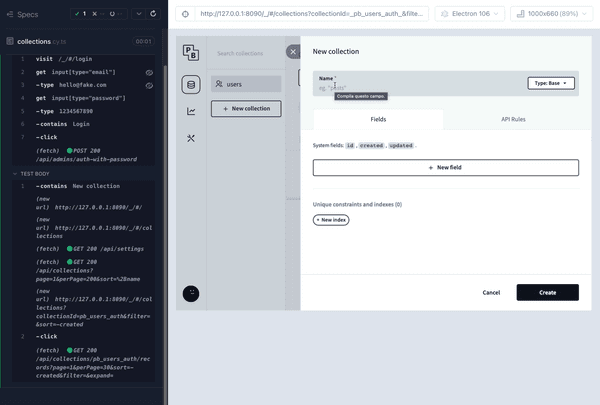Viewport: 600px width, 405px height.
Task: Click the rerun tests reload icon
Action: [x=153, y=14]
